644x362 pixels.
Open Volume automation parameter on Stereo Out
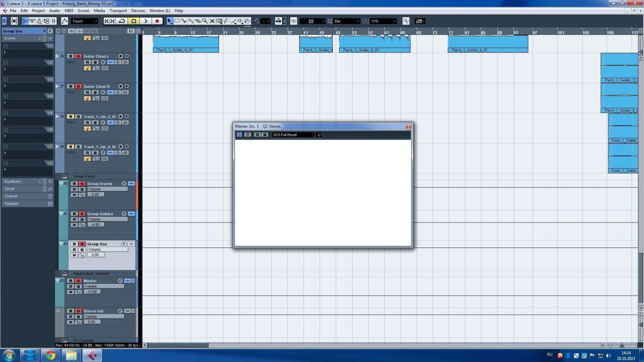point(103,316)
